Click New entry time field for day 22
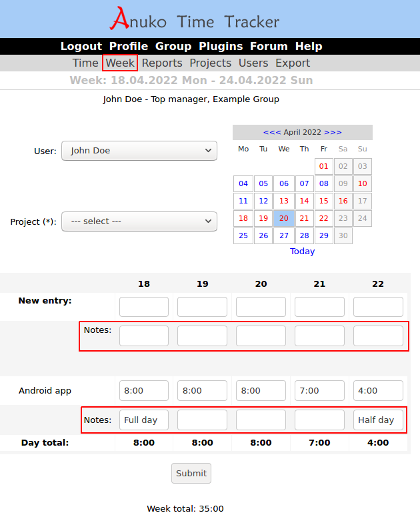The image size is (420, 527). point(378,307)
